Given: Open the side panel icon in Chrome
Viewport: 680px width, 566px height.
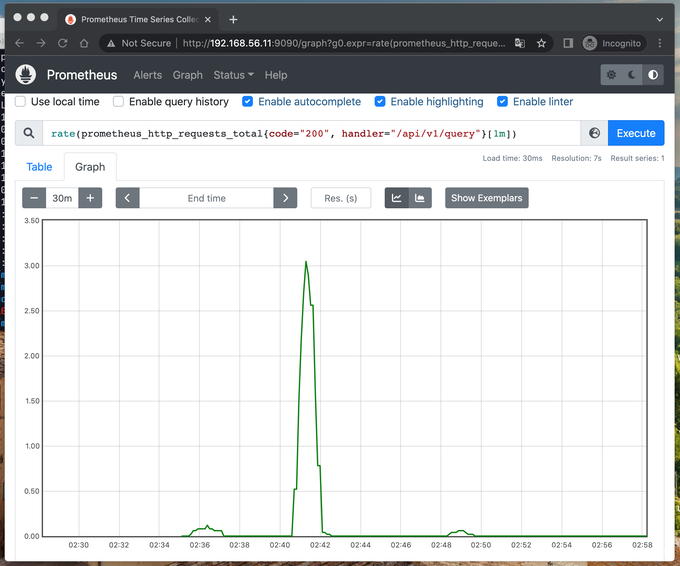Looking at the screenshot, I should coord(568,43).
